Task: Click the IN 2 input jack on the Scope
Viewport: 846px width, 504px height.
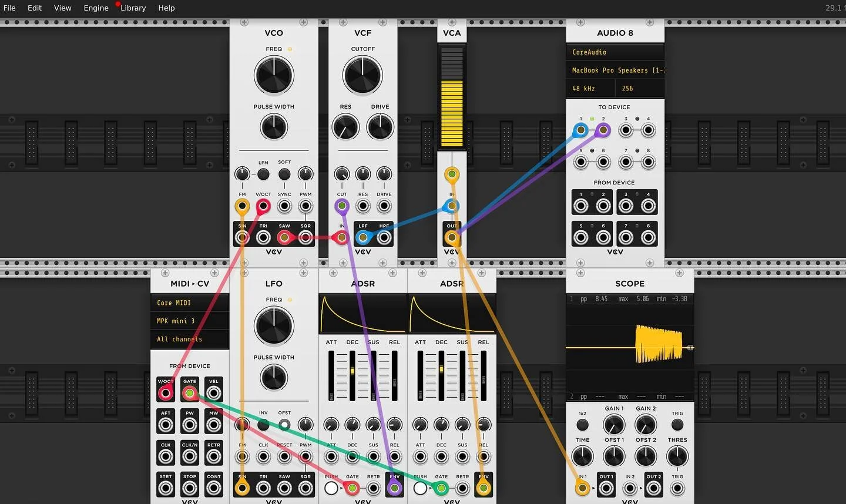Action: (630, 488)
